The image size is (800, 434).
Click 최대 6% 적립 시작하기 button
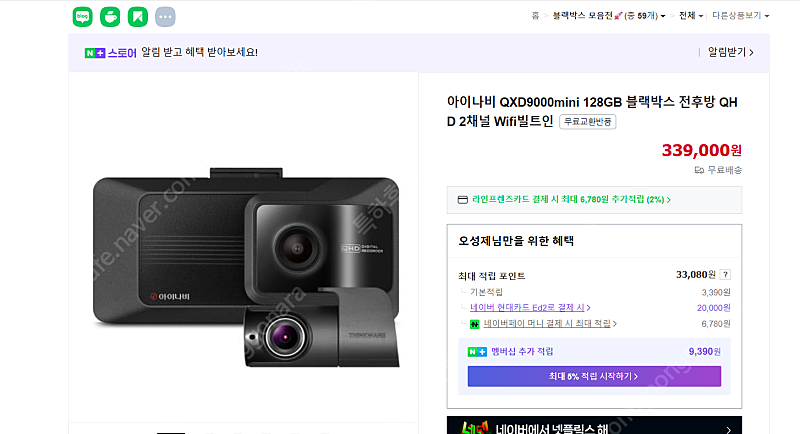pos(594,376)
